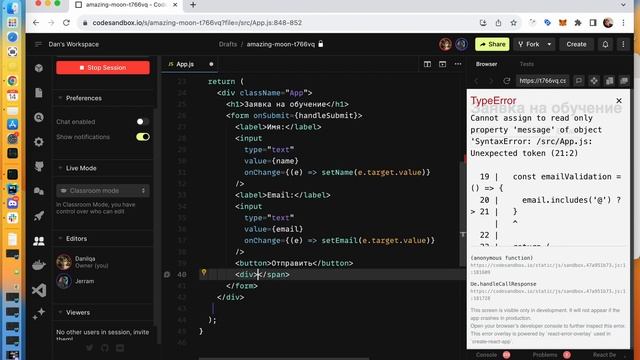Open the Fork dropdown arrow
Screen dimensions: 640x360
point(549,44)
